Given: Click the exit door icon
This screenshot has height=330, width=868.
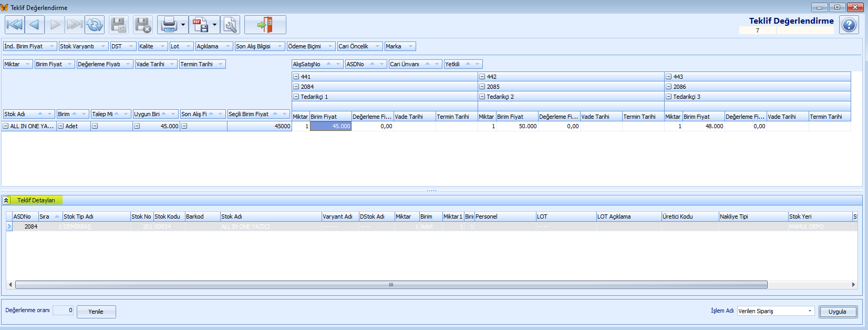Looking at the screenshot, I should coord(265,25).
